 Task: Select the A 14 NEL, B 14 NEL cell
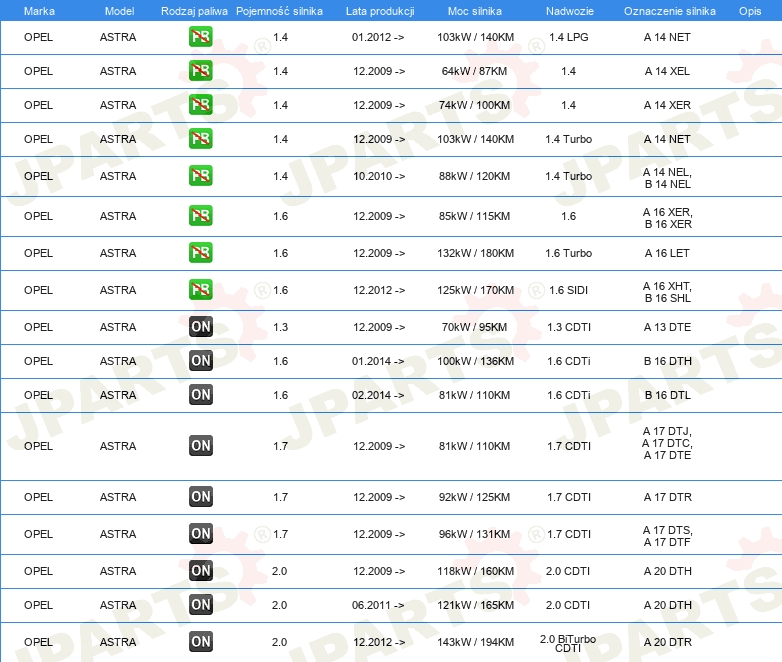pyautogui.click(x=667, y=178)
